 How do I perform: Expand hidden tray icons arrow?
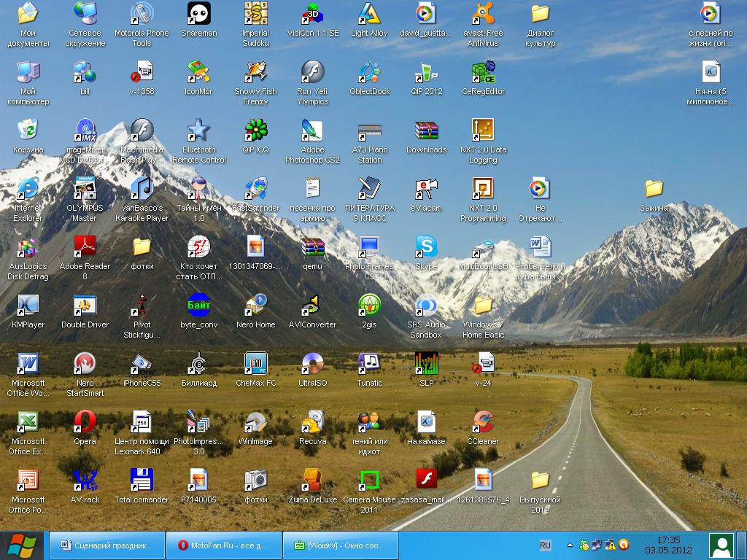point(570,545)
